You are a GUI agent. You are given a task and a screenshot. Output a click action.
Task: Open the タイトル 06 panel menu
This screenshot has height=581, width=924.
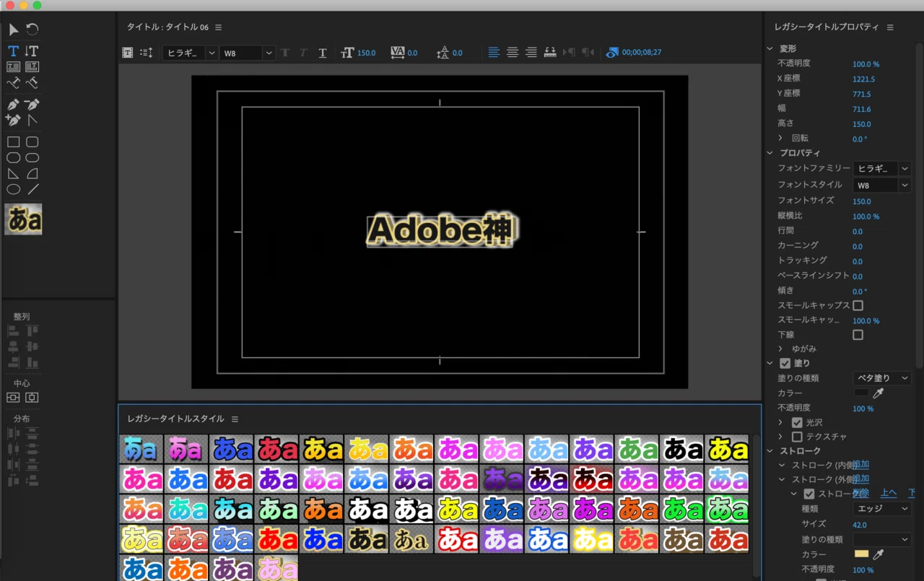tap(219, 27)
